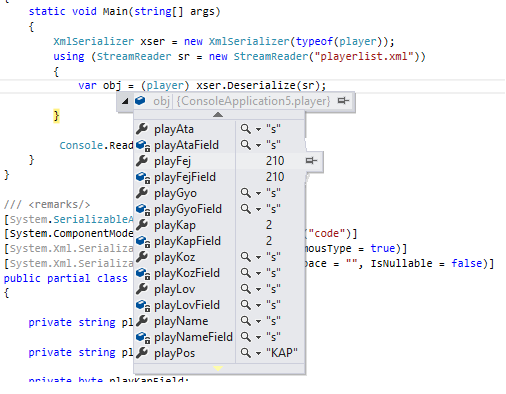Screen dimensions: 506x394
Task: Click the /// <remarks/> comment line
Action: [x=47, y=204]
